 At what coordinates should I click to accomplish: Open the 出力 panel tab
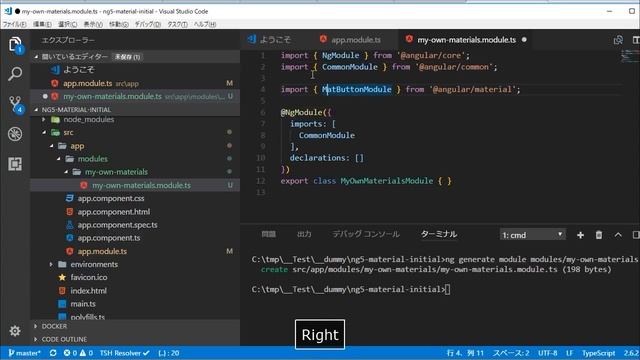[x=304, y=234]
